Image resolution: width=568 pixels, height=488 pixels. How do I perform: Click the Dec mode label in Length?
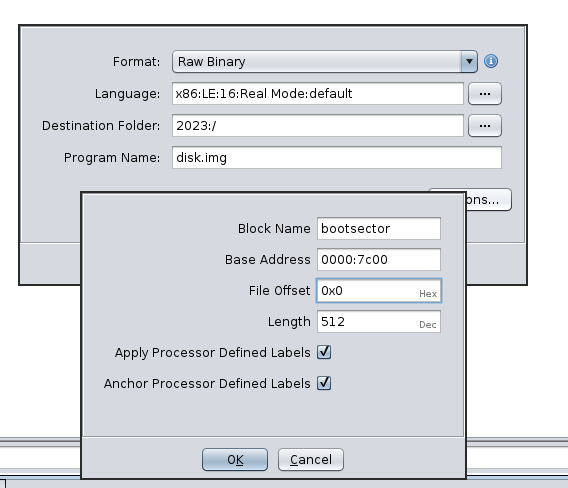[x=428, y=325]
